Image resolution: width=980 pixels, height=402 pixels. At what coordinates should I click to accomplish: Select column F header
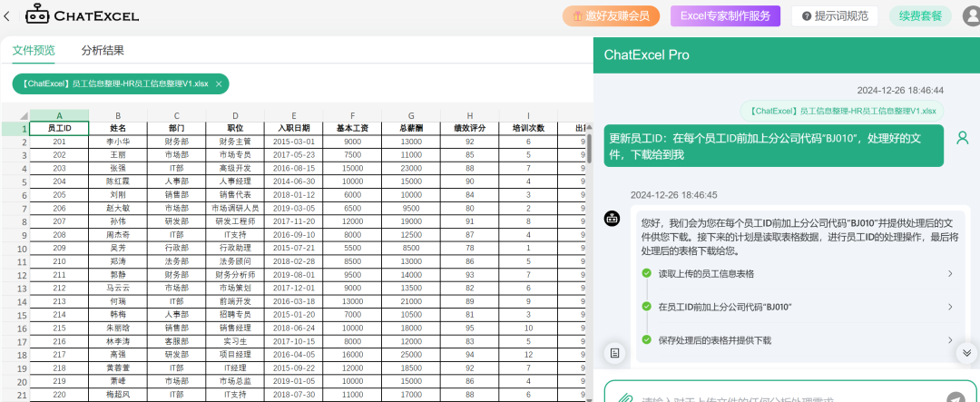(x=352, y=115)
